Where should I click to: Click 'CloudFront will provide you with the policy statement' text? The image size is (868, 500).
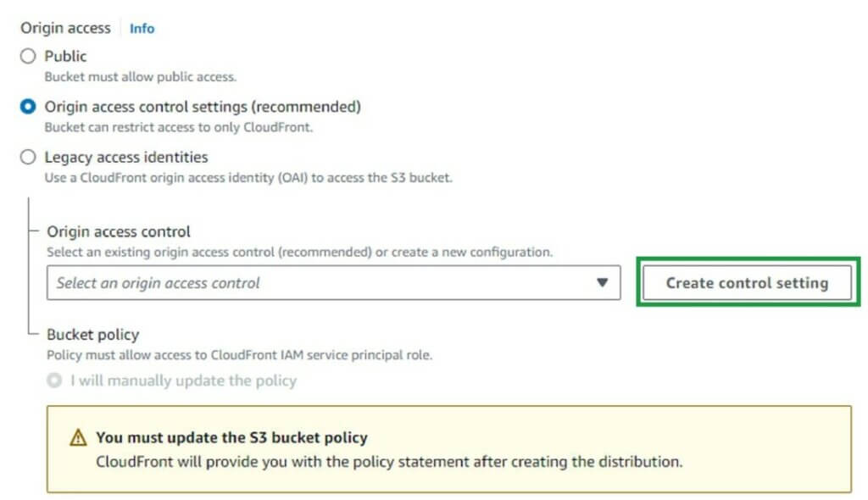tap(389, 462)
